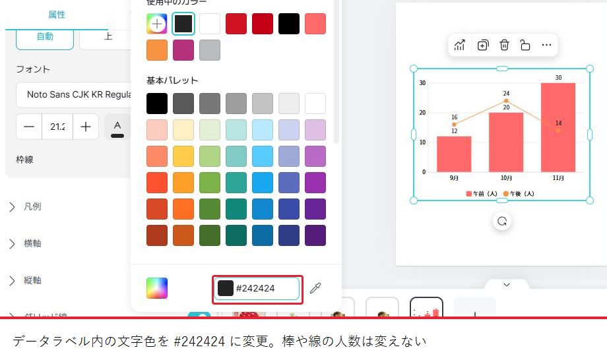Screen dimensions: 607x364
Task: Click the chart edit icon in floating toolbar
Action: point(459,45)
